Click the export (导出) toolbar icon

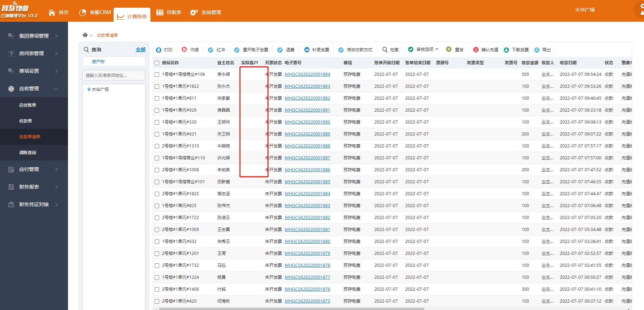coord(537,50)
